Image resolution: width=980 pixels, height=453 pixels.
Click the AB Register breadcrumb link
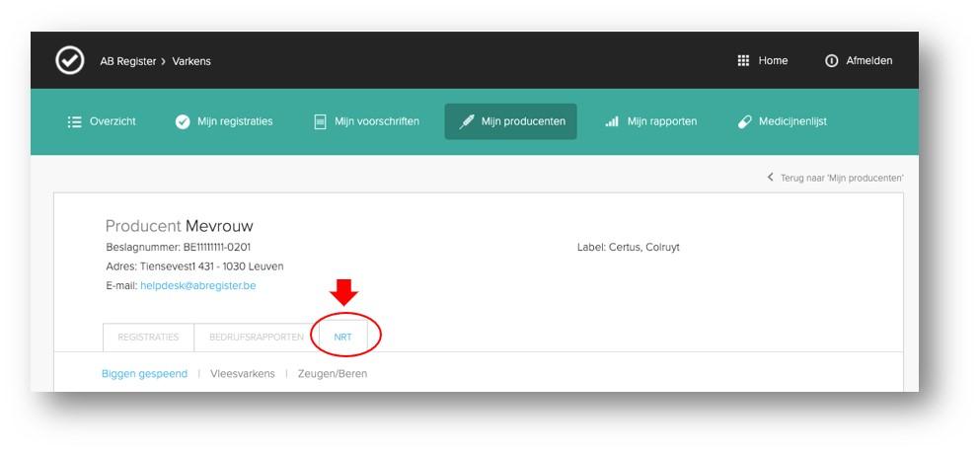[x=128, y=61]
